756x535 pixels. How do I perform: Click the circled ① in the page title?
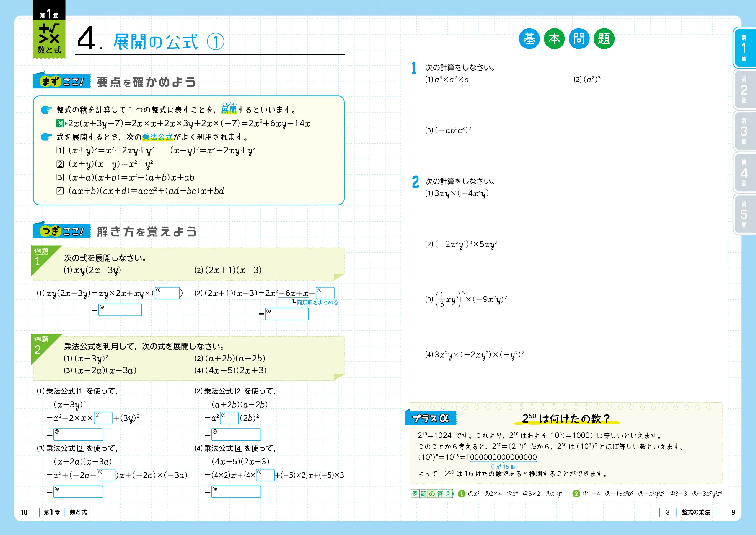click(216, 42)
